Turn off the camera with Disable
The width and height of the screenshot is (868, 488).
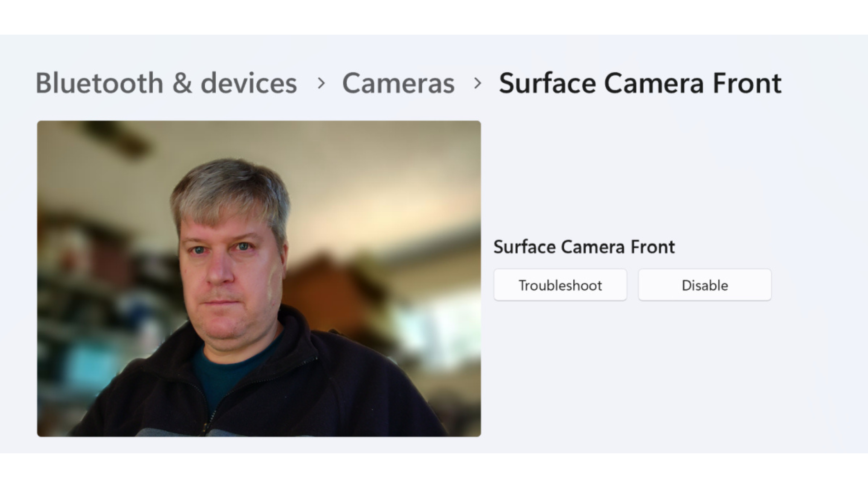point(704,285)
